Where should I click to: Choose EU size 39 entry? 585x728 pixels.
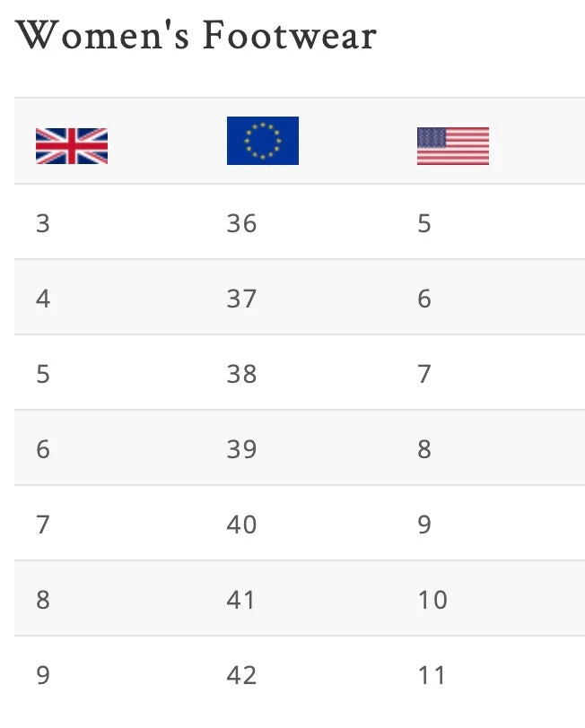pyautogui.click(x=242, y=449)
